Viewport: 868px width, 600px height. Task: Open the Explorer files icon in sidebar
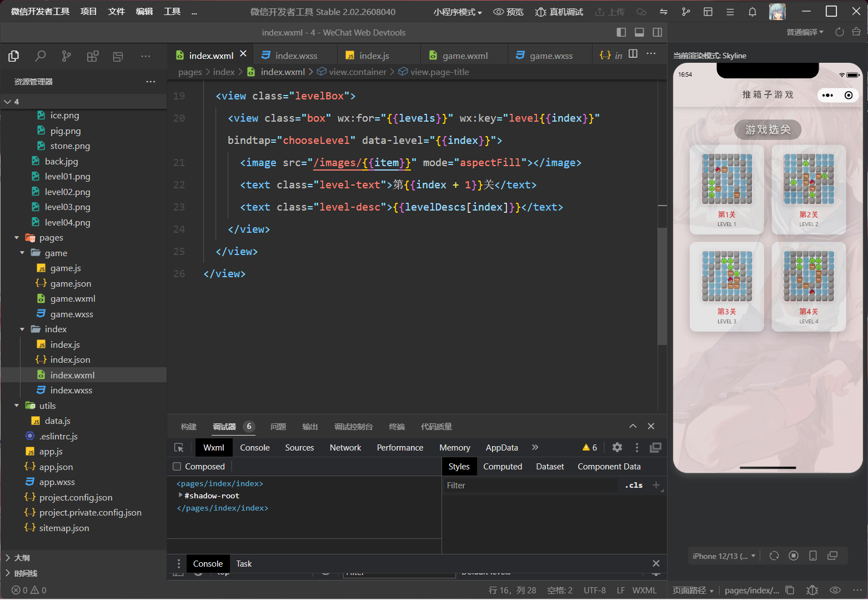click(x=14, y=56)
